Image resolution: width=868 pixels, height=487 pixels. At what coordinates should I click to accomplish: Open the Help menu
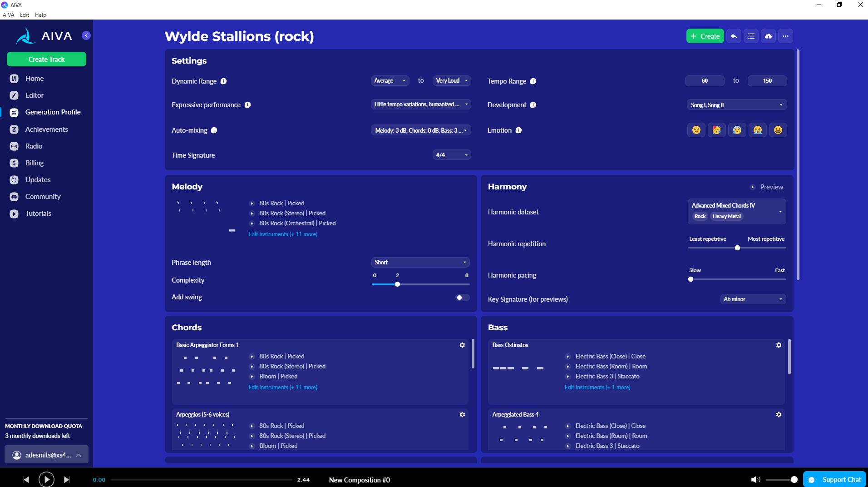pyautogui.click(x=40, y=15)
